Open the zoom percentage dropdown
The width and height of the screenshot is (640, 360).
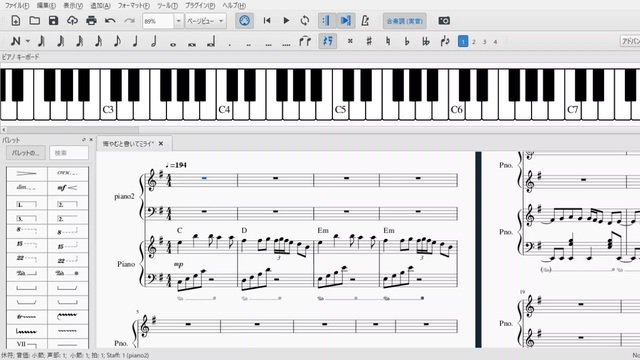(x=178, y=21)
